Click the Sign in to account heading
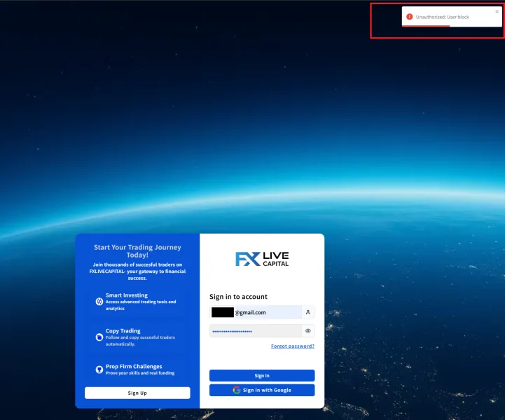The width and height of the screenshot is (505, 420). [x=238, y=296]
